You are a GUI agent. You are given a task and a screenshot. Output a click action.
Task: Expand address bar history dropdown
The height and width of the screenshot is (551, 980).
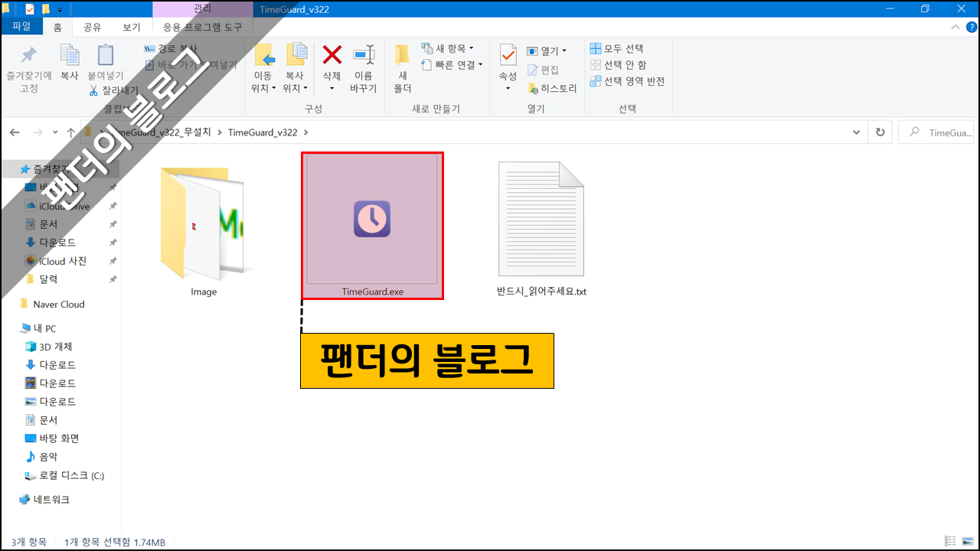[856, 132]
